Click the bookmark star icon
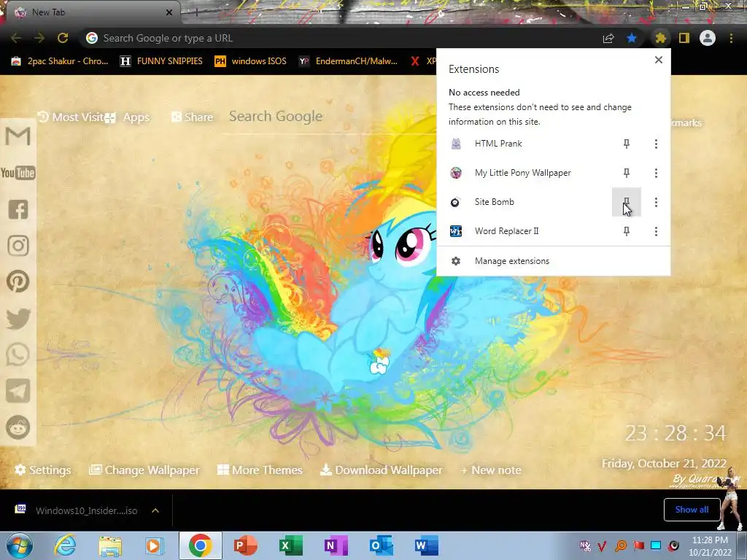The width and height of the screenshot is (747, 560). (632, 38)
